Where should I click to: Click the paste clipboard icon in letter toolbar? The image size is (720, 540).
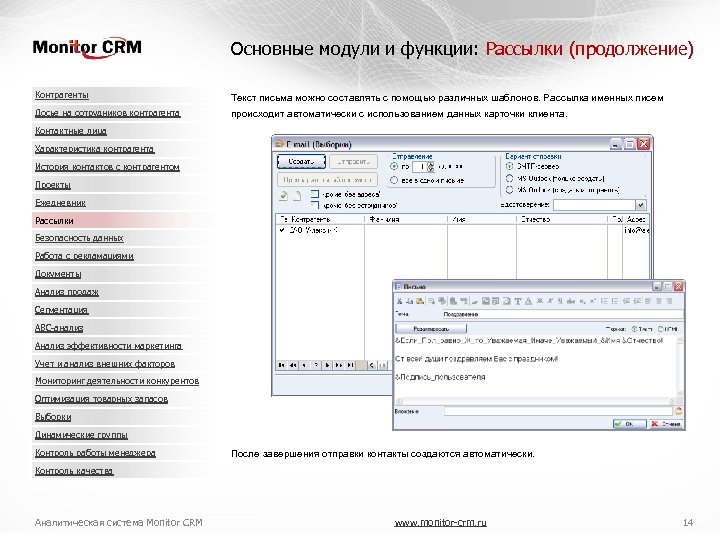click(x=420, y=301)
